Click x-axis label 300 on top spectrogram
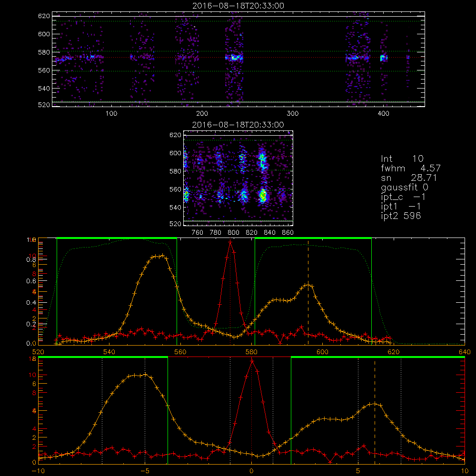The width and height of the screenshot is (476, 476). 293,114
